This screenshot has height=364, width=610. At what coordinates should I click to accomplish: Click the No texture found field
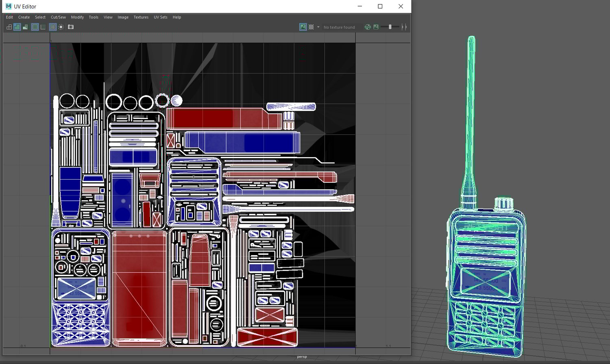(339, 27)
